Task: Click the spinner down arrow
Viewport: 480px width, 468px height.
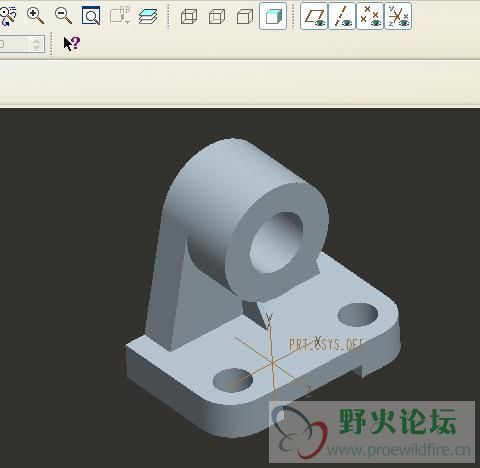Action: coord(36,48)
